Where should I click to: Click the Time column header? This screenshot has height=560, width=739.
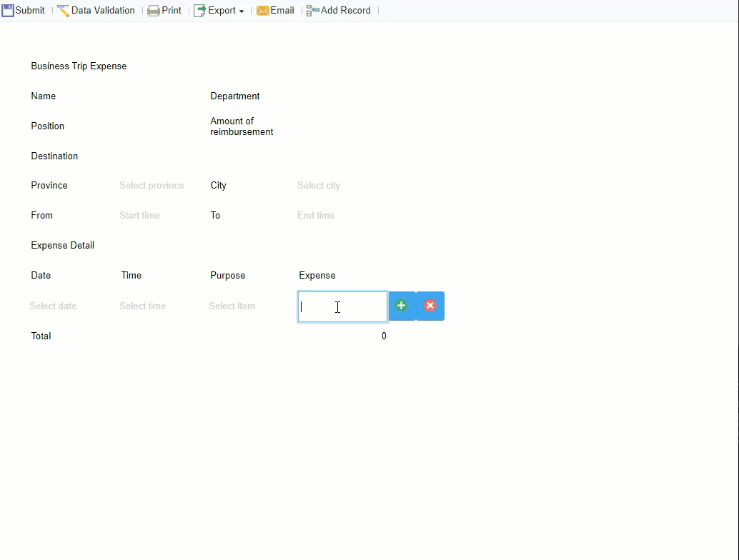(132, 276)
